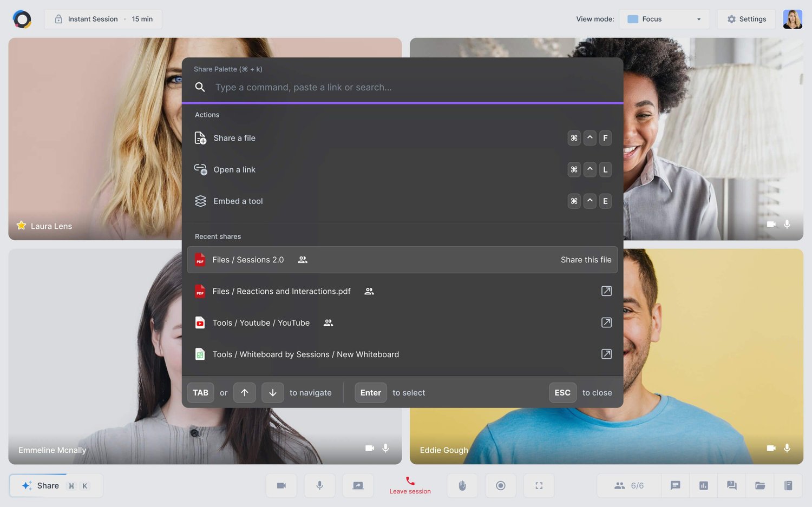Image resolution: width=812 pixels, height=507 pixels.
Task: Click the search magnifier icon
Action: coord(200,87)
